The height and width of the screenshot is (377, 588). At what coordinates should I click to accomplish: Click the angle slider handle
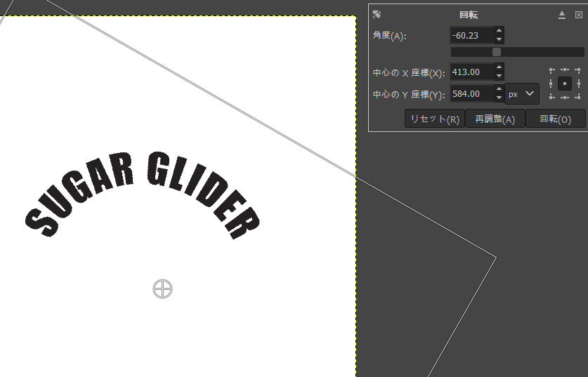coord(497,52)
